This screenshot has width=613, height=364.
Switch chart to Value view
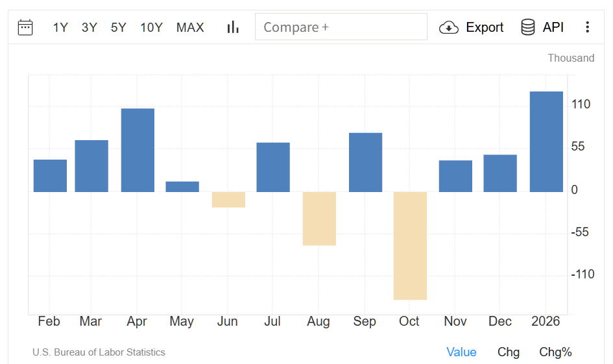[461, 352]
